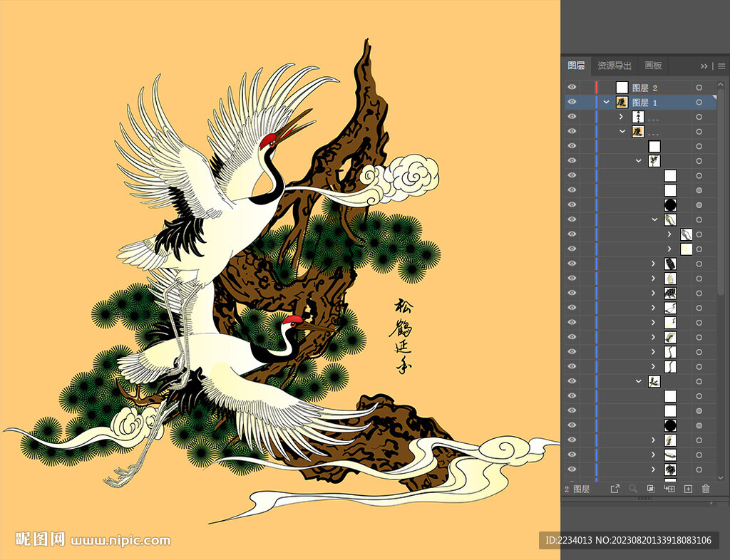Viewport: 730px width, 560px height.
Task: Collapse 图层 1 with its chevron
Action: (x=606, y=103)
